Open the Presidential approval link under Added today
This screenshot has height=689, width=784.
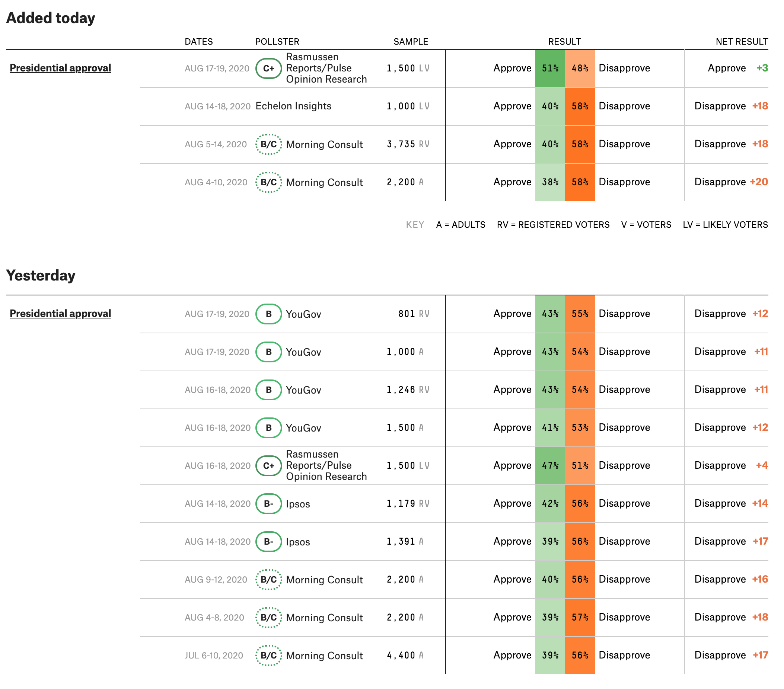(60, 68)
